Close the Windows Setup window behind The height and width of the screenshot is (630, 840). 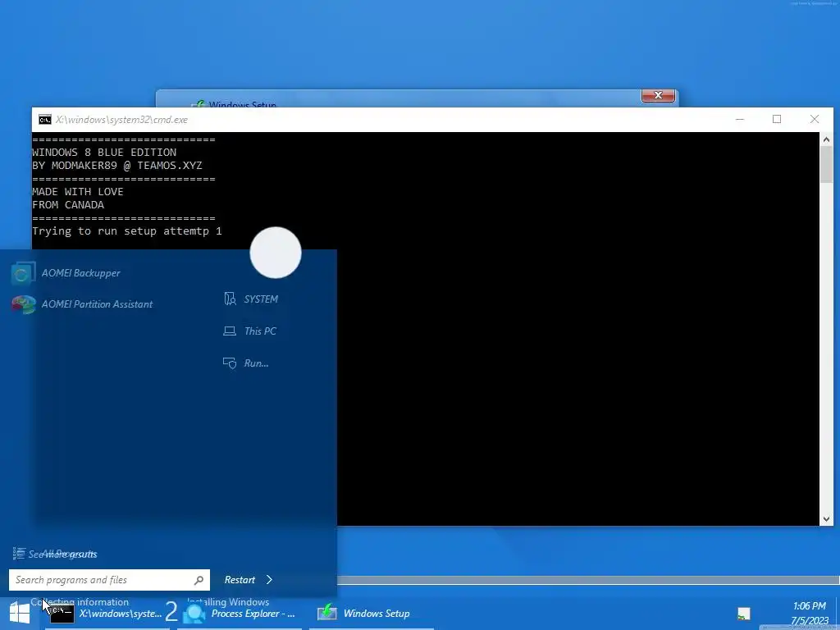[x=658, y=95]
